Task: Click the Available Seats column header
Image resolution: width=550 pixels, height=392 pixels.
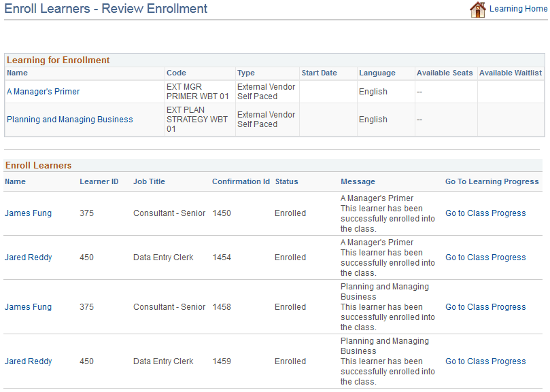Action: [441, 73]
